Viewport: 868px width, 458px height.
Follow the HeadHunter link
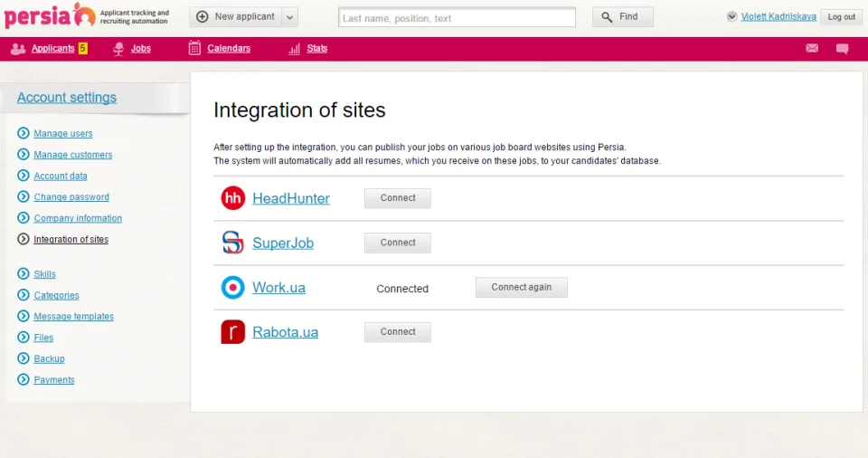coord(291,198)
